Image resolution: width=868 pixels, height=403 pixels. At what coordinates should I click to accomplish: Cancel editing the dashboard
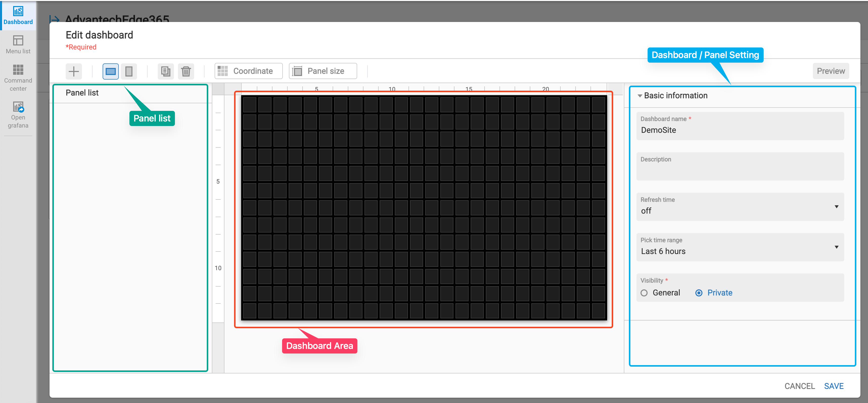click(800, 386)
